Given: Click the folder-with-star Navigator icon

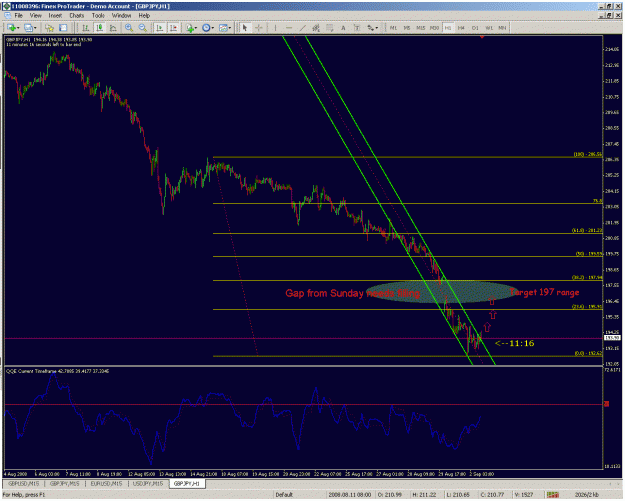Looking at the screenshot, I should (x=49, y=28).
